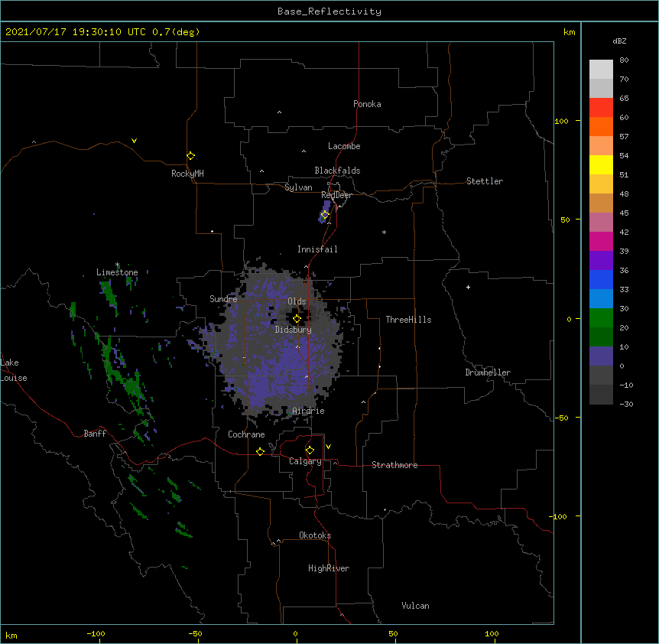The image size is (659, 644).
Task: Select the RedDeer city label
Action: click(x=336, y=195)
